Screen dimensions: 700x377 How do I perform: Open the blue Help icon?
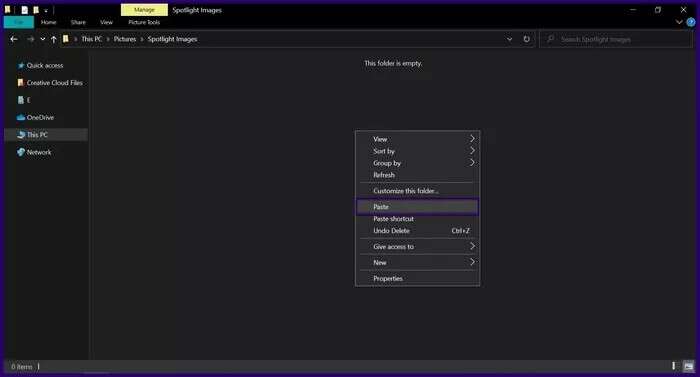691,22
